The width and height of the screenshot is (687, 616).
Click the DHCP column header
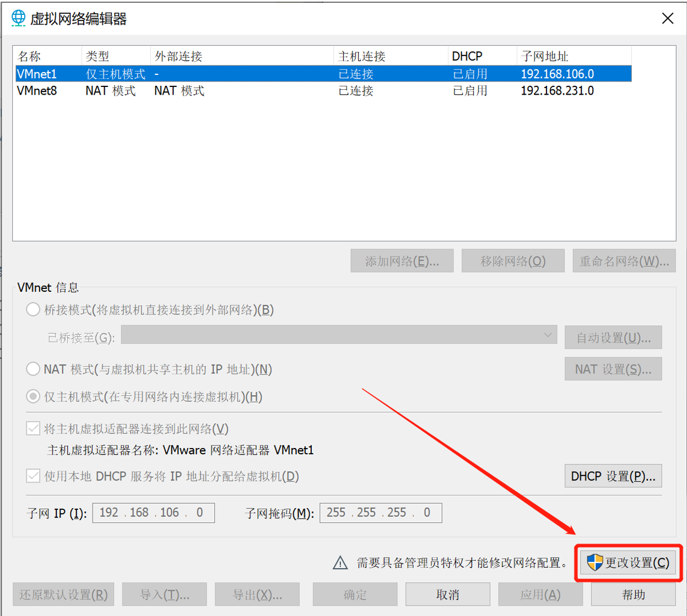(x=482, y=56)
